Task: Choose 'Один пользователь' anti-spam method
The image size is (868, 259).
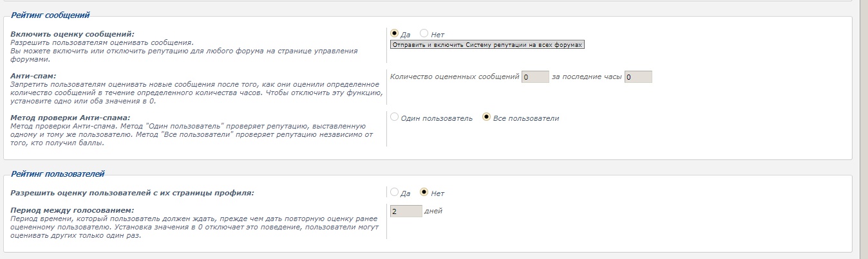Action: [395, 118]
